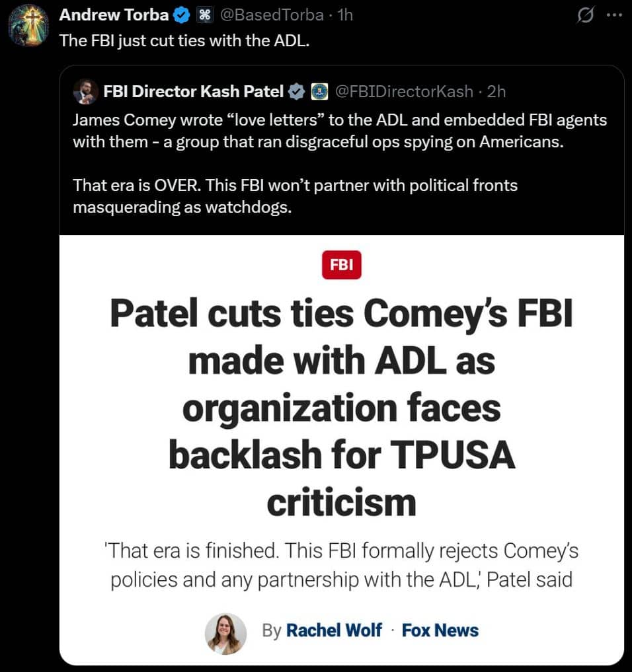Click the affiliation badge beside Andrew Torba
The height and width of the screenshot is (672, 632).
204,15
